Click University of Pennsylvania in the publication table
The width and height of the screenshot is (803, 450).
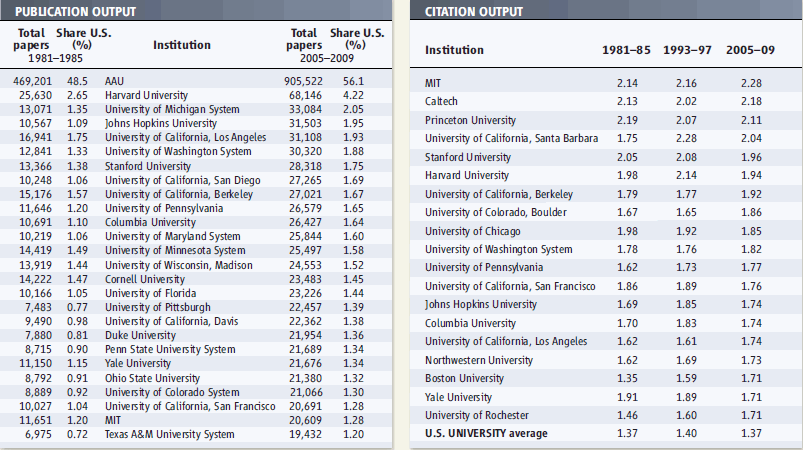[x=164, y=208]
